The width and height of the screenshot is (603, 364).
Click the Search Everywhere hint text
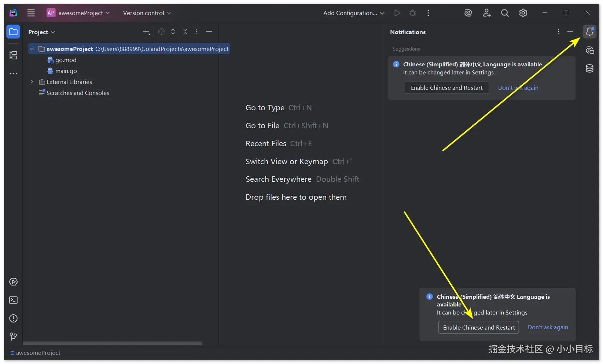(279, 179)
